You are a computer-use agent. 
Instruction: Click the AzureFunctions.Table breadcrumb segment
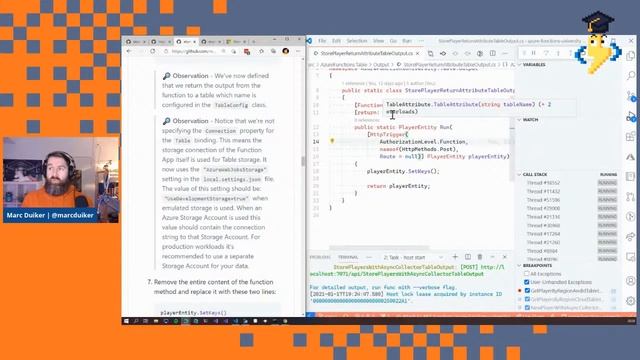coord(344,65)
